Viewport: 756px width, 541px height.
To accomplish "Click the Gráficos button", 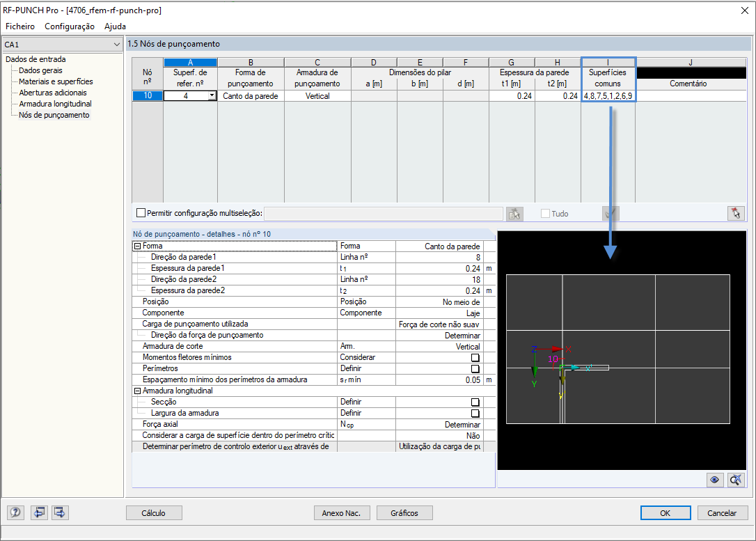I will pos(404,513).
